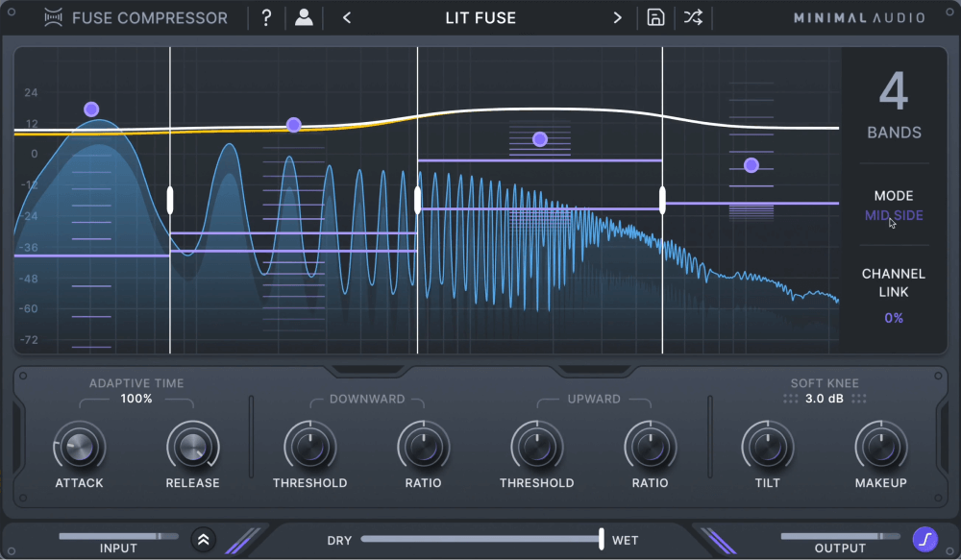The image size is (961, 560).
Task: Click the 4 bands count
Action: (x=894, y=91)
